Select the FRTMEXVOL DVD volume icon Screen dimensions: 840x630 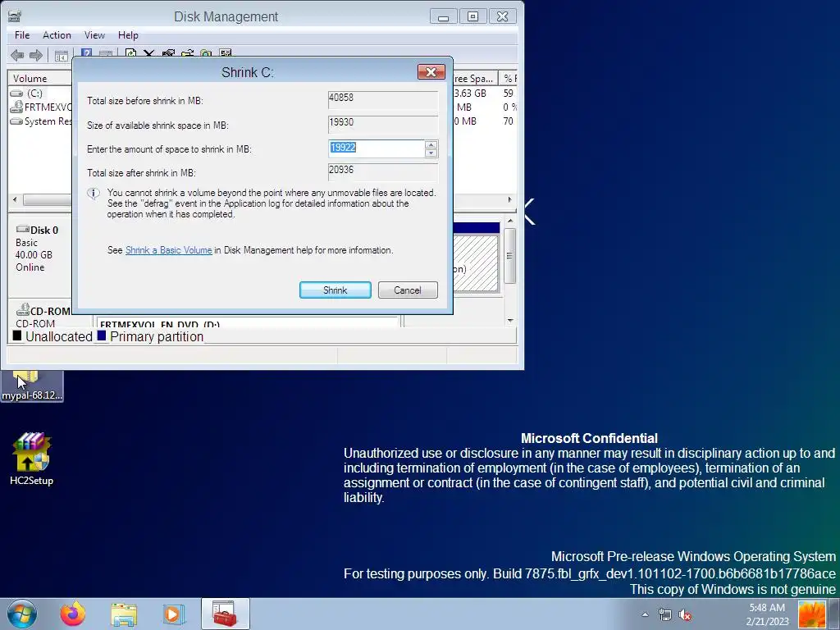(x=16, y=107)
